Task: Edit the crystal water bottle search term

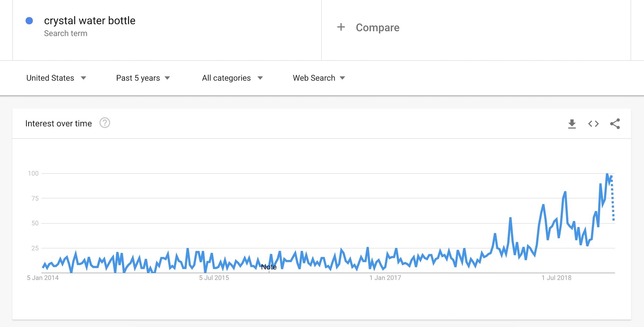Action: coord(90,21)
